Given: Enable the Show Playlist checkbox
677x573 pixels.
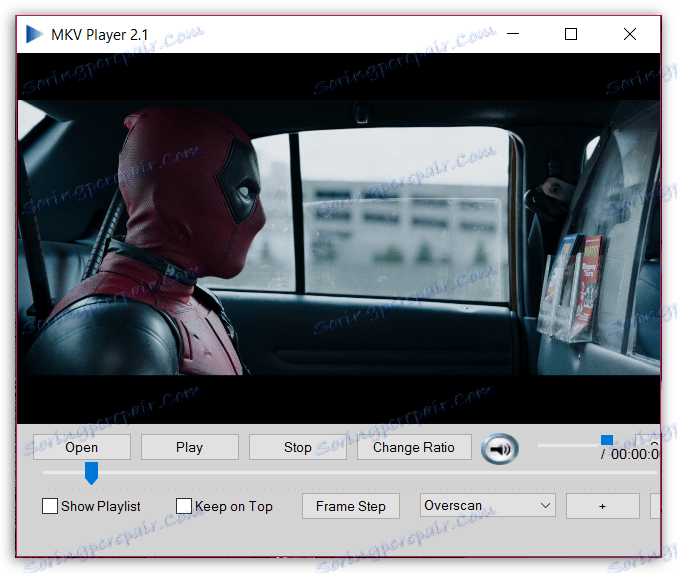Looking at the screenshot, I should tap(50, 506).
